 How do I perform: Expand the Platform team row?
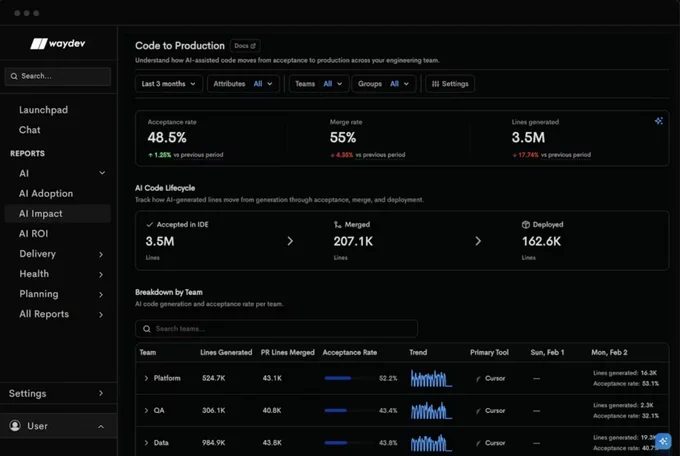(x=146, y=378)
